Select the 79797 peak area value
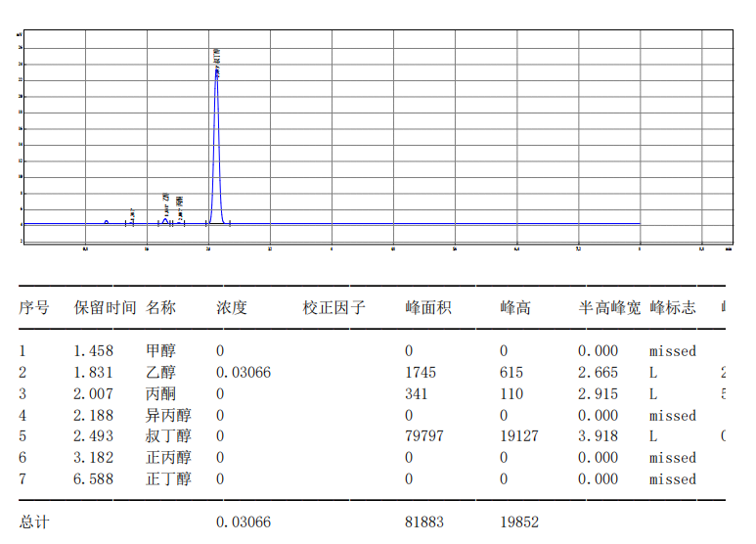This screenshot has height=544, width=756. pos(423,436)
